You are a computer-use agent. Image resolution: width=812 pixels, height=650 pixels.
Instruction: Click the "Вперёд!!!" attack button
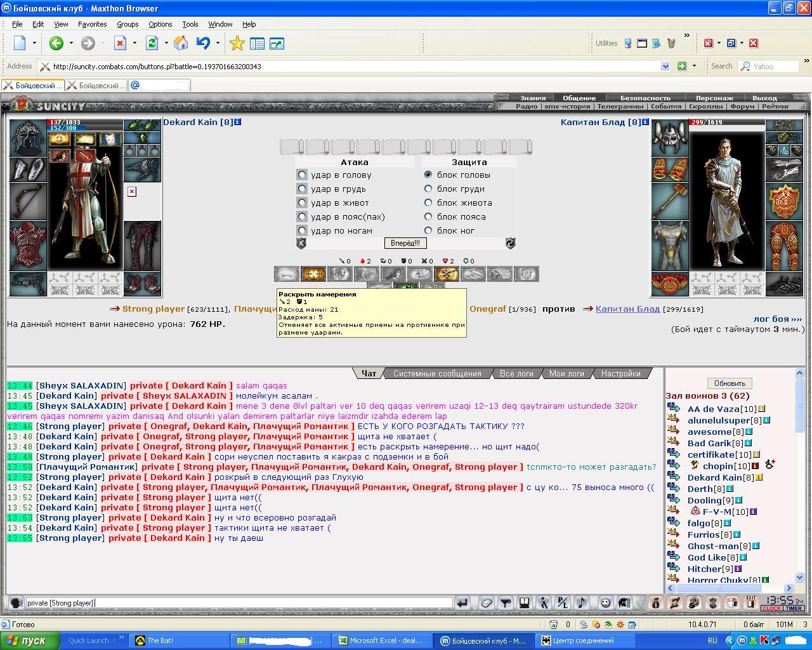[x=405, y=243]
